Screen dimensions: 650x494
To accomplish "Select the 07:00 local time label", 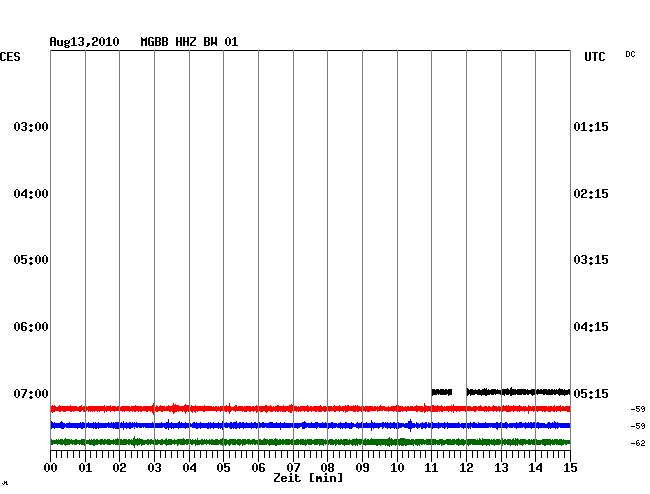I will tap(31, 393).
